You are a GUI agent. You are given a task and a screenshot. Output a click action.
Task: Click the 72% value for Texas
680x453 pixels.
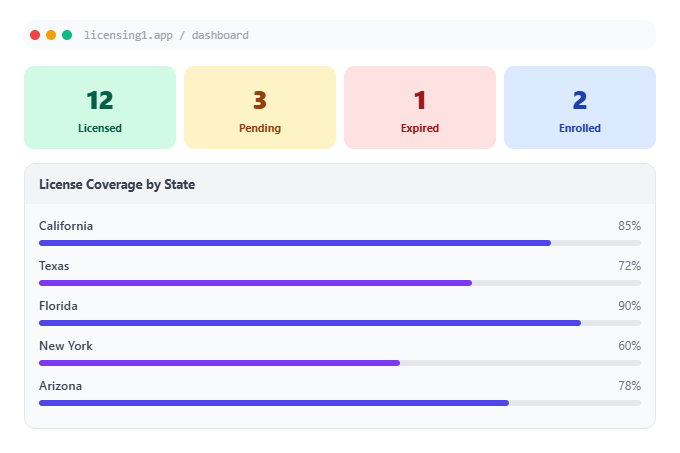click(x=630, y=266)
